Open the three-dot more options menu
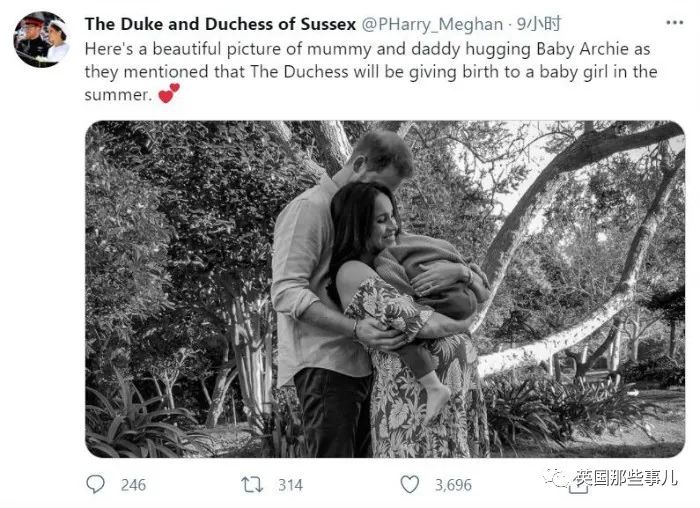 tap(674, 23)
